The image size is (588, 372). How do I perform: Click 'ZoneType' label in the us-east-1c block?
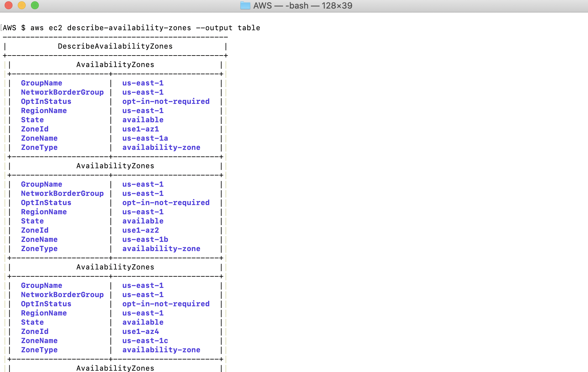tap(39, 350)
